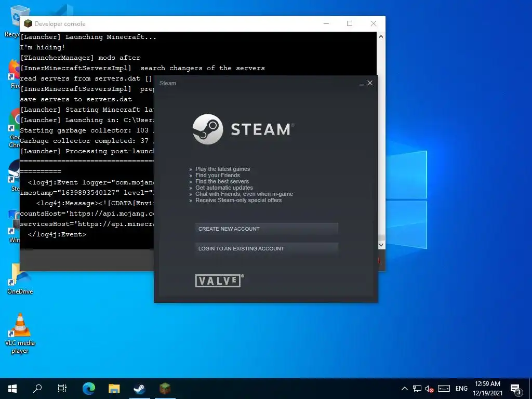Close the Steam dialog

370,83
